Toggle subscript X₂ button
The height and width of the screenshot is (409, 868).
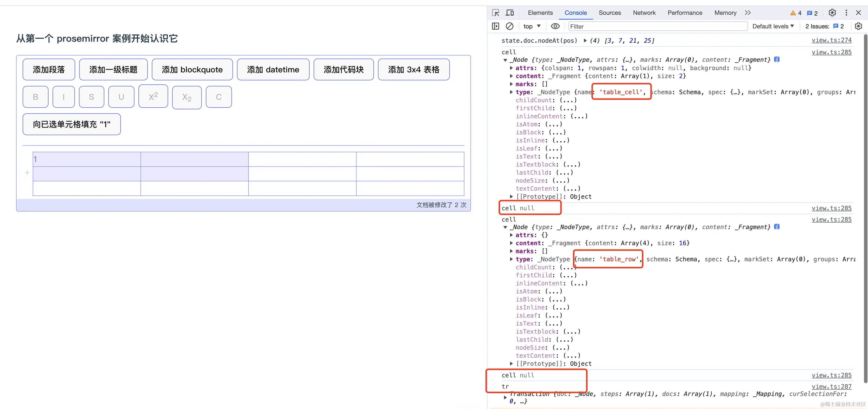point(187,98)
